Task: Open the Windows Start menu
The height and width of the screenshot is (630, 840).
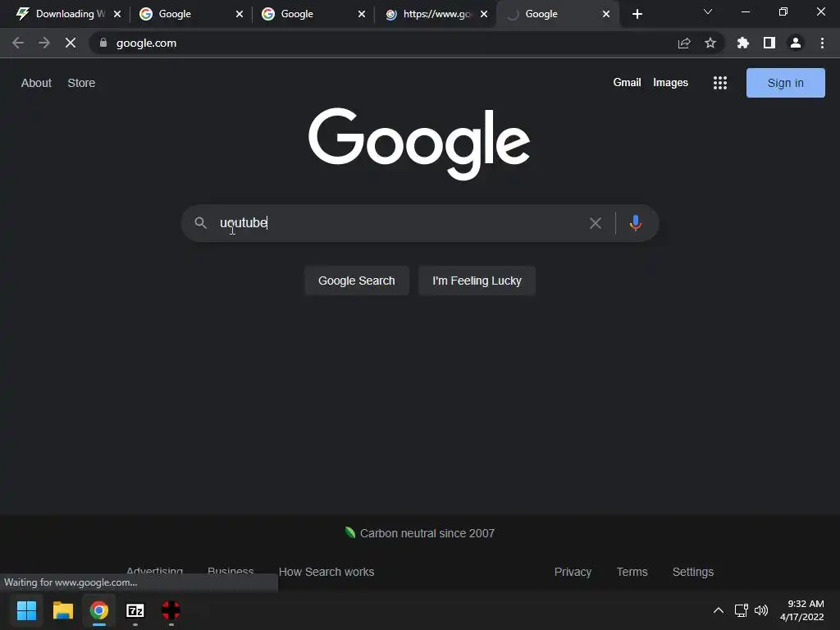Action: point(26,610)
